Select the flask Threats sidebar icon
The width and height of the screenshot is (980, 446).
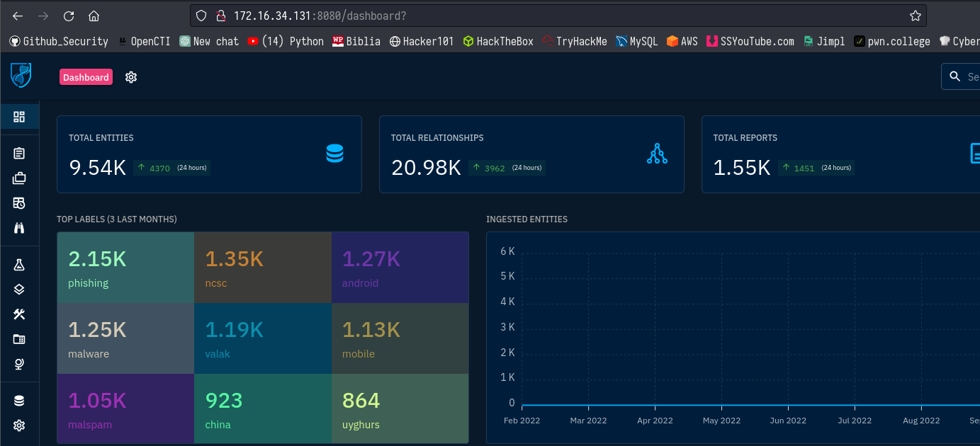tap(19, 264)
